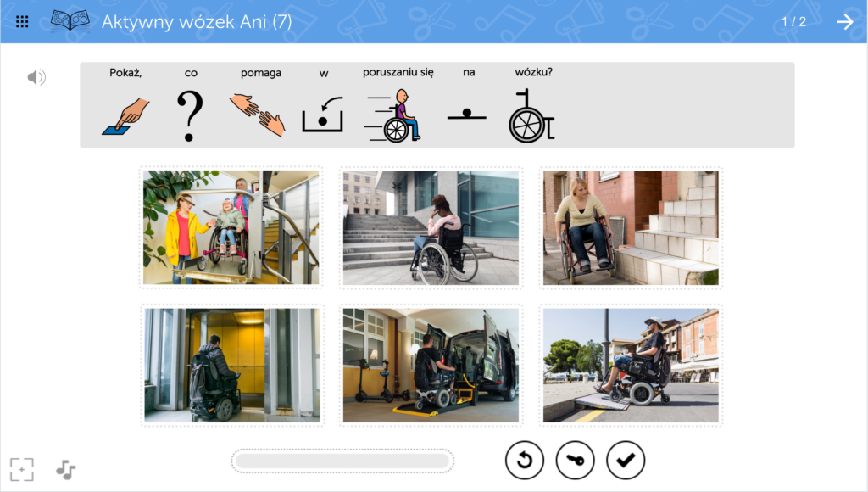Click the pointing finger 'Pokaż' symbol
Viewport: 868px width, 492px height.
point(125,116)
